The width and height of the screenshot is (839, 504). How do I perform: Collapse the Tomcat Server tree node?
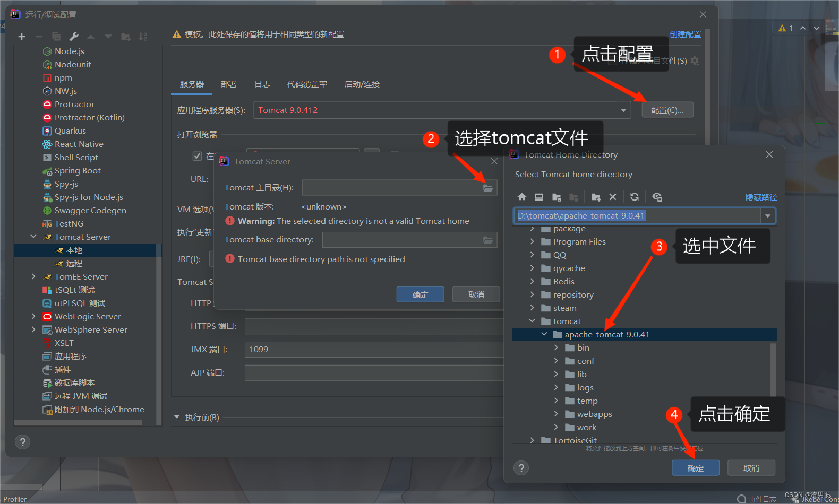33,237
